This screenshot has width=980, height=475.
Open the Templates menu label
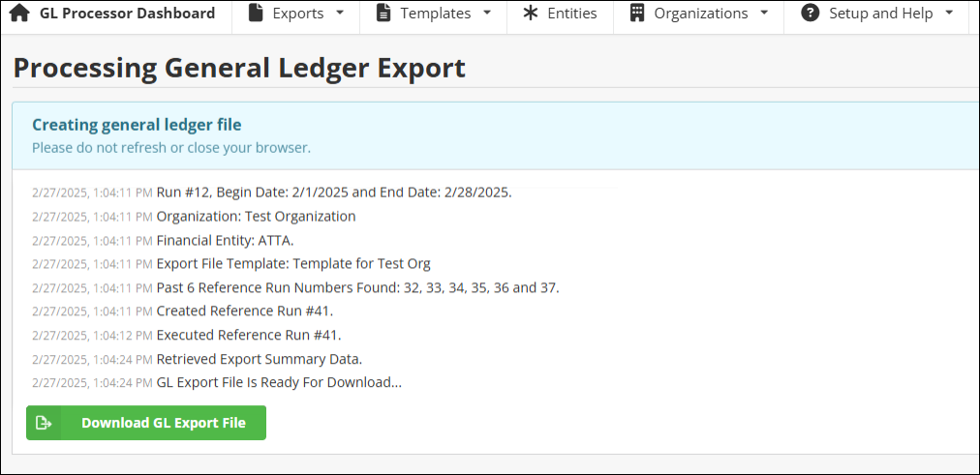click(x=436, y=14)
